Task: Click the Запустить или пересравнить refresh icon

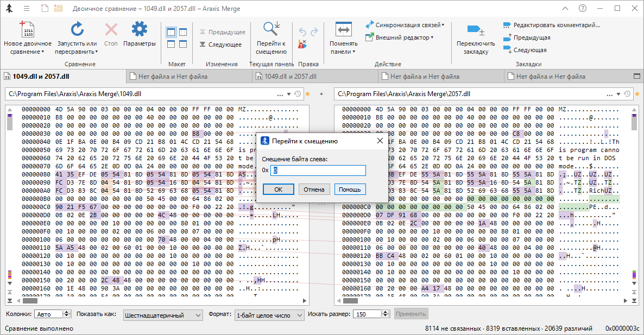Action: point(77,29)
